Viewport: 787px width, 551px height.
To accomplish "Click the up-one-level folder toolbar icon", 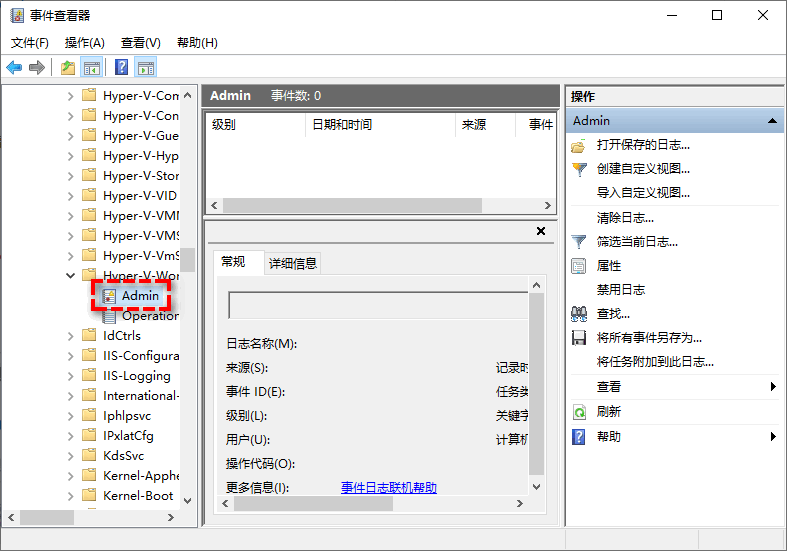I will coord(67,68).
